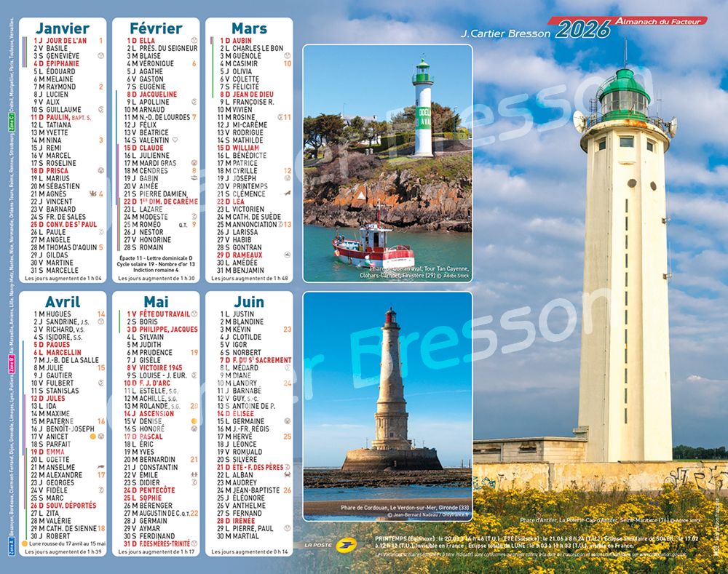The image size is (728, 574).
Task: Open the Phare de Cordouan photo
Action: (x=387, y=406)
